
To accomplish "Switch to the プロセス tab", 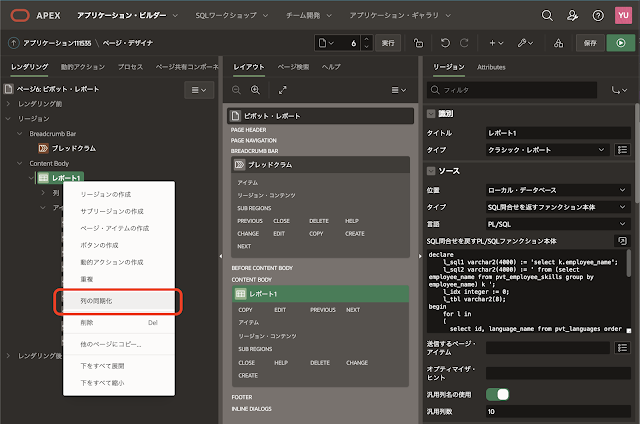I will pos(130,67).
